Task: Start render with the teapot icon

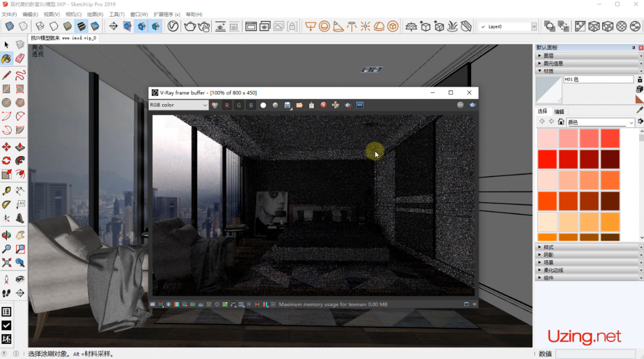Action: pos(189,26)
